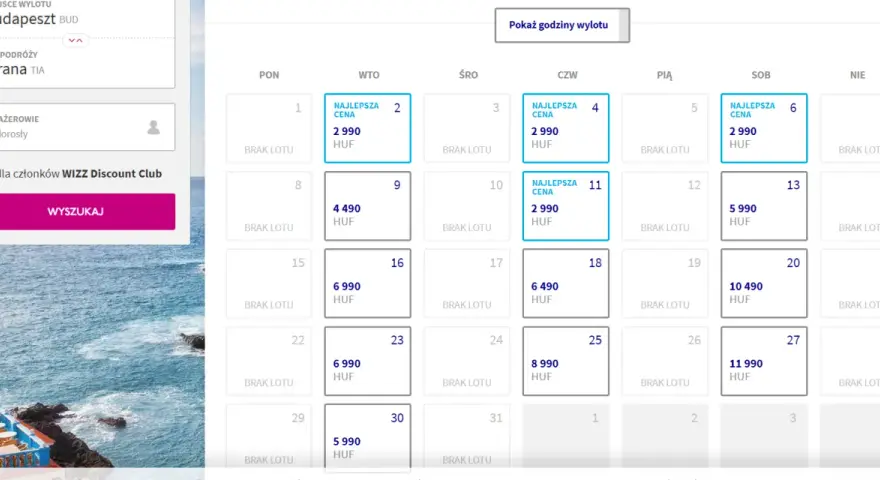The image size is (880, 480).
Task: Click the passenger person icon
Action: [x=153, y=127]
